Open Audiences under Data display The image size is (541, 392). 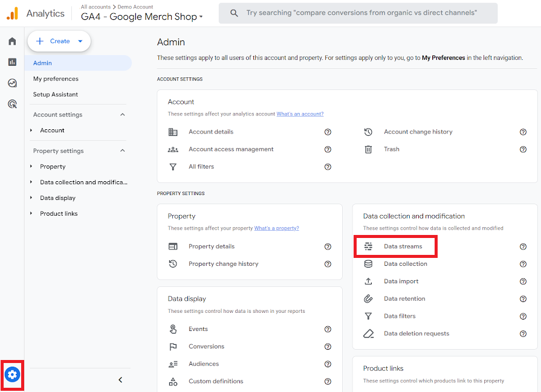tap(204, 364)
